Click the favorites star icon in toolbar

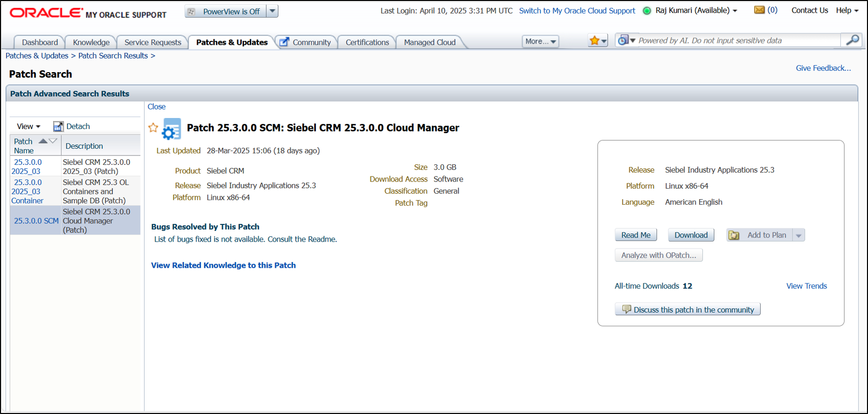click(x=594, y=41)
